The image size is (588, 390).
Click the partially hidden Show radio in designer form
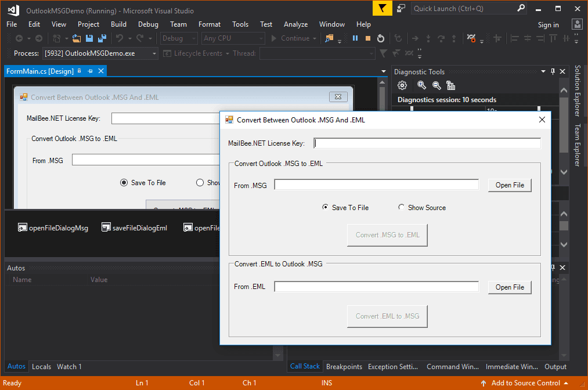coord(200,183)
